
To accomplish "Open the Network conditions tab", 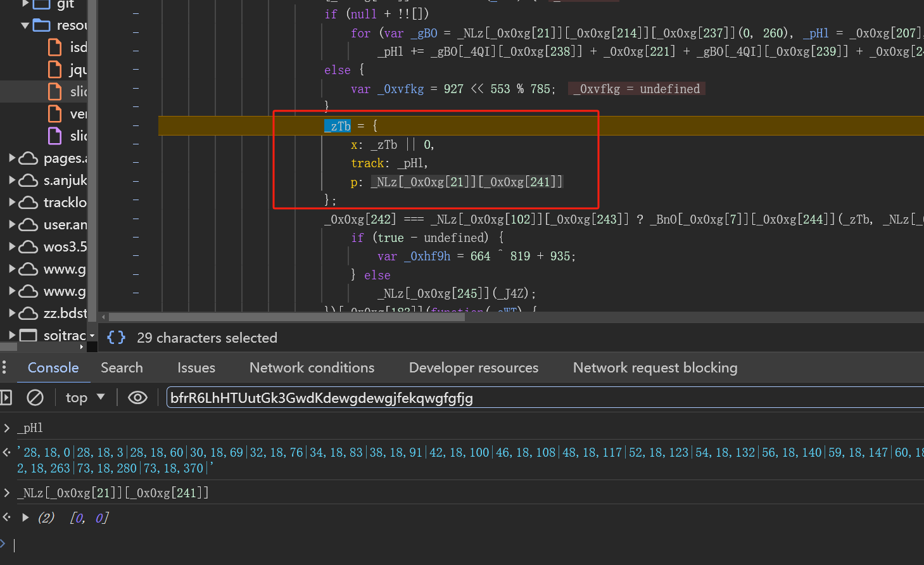I will 312,367.
